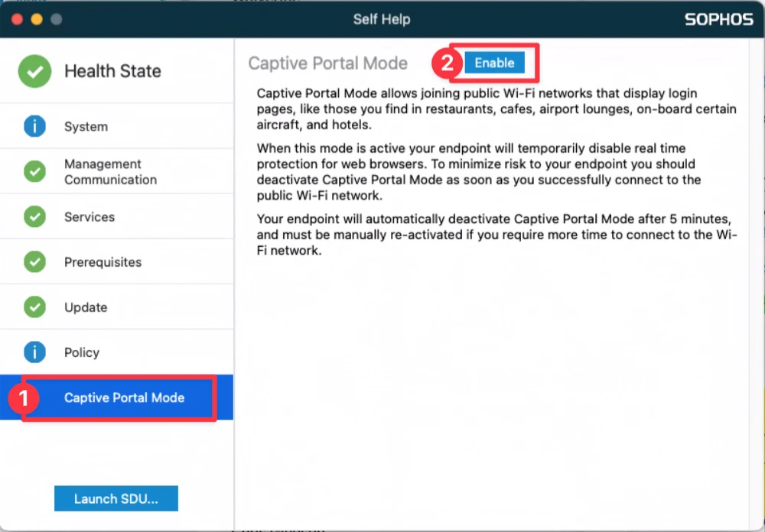Click the Launch SDU button

[116, 498]
